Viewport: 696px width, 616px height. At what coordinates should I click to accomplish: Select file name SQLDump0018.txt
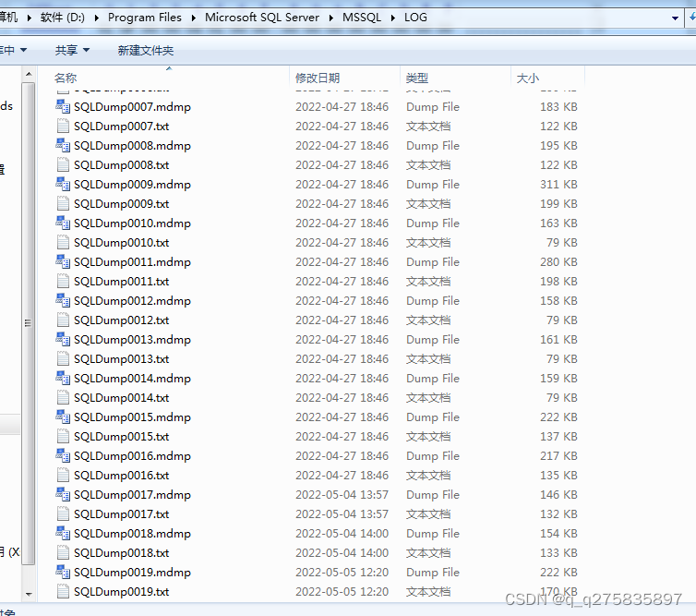click(121, 553)
